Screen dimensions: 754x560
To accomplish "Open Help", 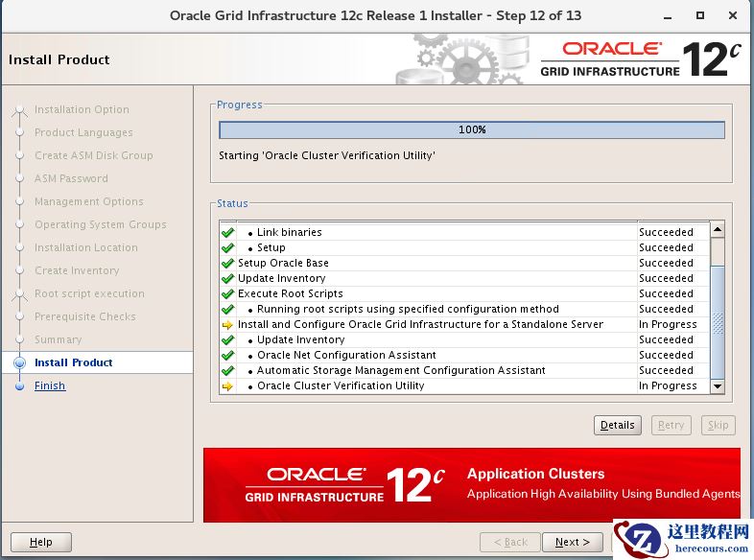I will [x=41, y=542].
